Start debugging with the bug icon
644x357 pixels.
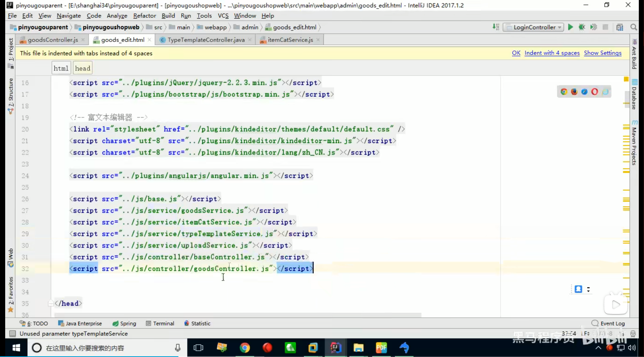pyautogui.click(x=582, y=27)
